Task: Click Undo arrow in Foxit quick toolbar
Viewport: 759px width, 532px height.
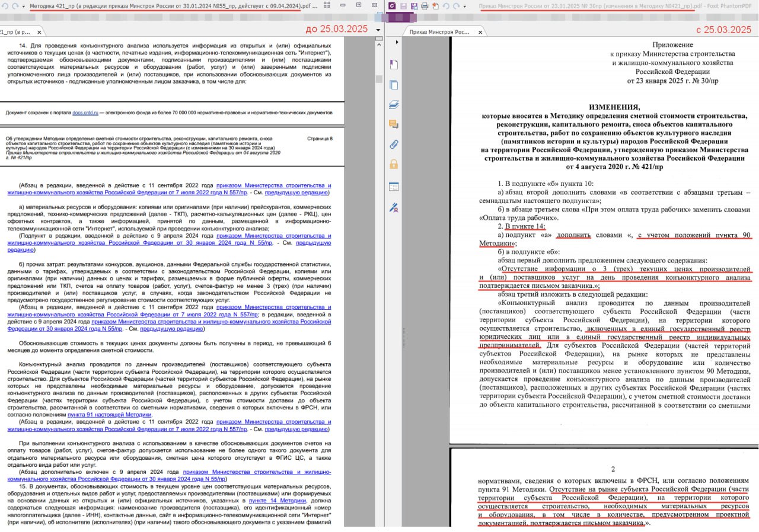Action: [x=445, y=6]
